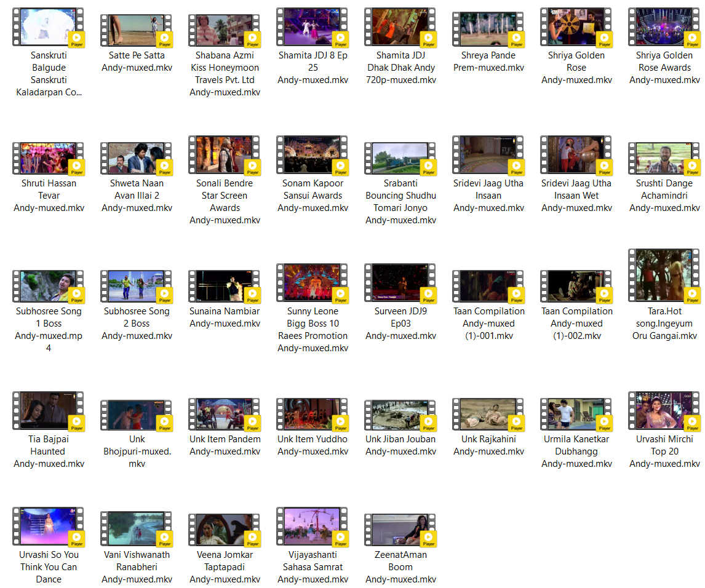
Task: Select the Subhosree Song 1 Boss mp4 video icon
Action: [49, 287]
